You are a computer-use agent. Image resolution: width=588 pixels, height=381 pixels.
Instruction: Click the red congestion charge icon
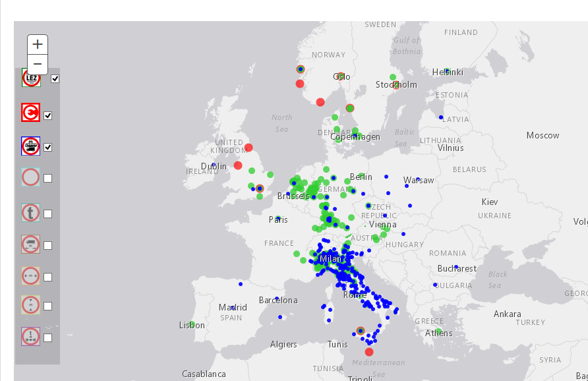31,113
